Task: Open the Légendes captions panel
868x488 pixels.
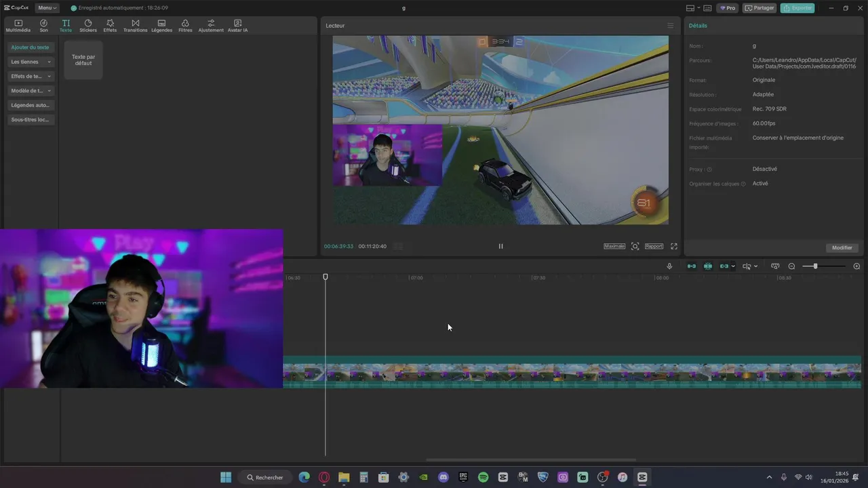Action: tap(161, 26)
